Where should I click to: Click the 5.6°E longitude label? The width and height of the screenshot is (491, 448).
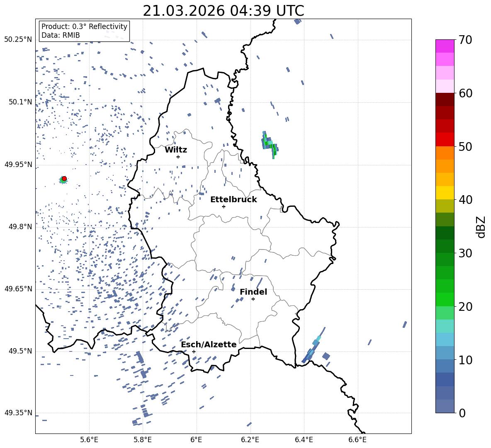click(89, 440)
